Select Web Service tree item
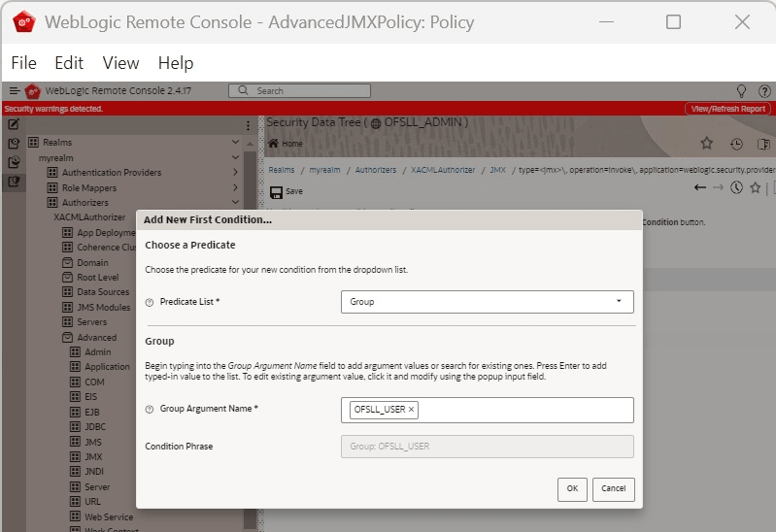Image resolution: width=776 pixels, height=532 pixels. coord(109,516)
